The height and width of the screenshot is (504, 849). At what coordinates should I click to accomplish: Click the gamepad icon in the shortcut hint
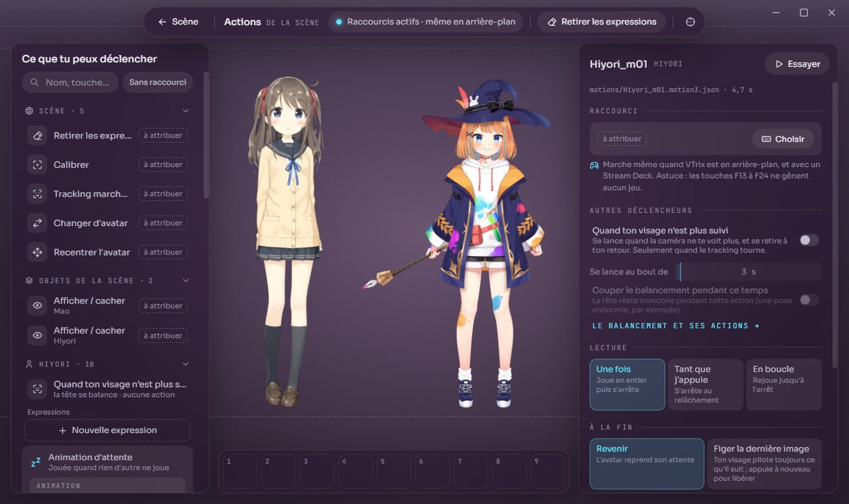point(594,164)
